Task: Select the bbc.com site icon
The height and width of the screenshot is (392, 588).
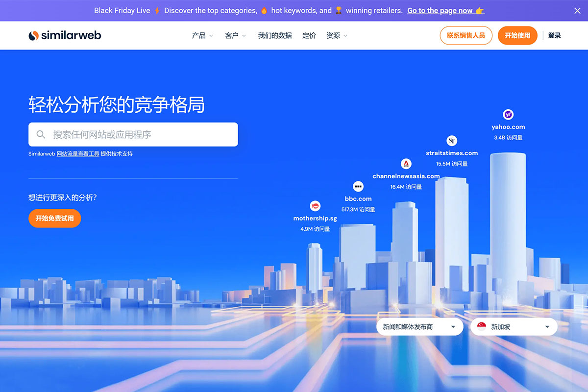Action: click(x=358, y=187)
